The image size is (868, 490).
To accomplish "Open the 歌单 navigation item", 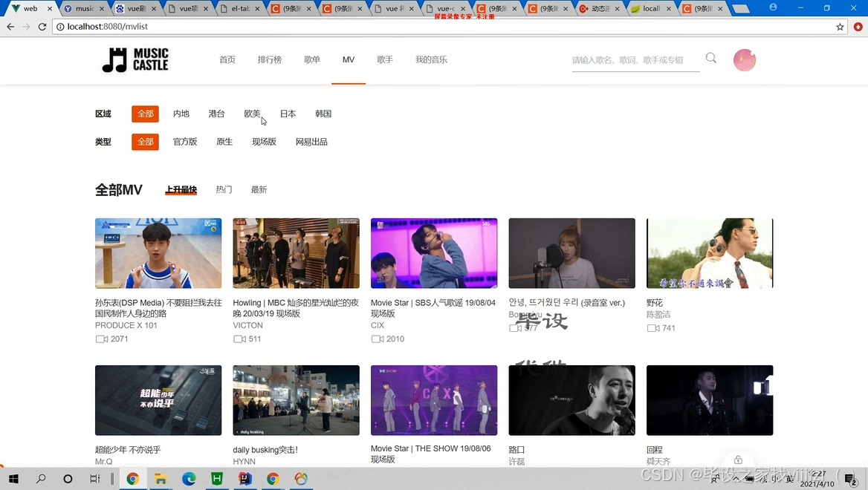I will click(312, 59).
